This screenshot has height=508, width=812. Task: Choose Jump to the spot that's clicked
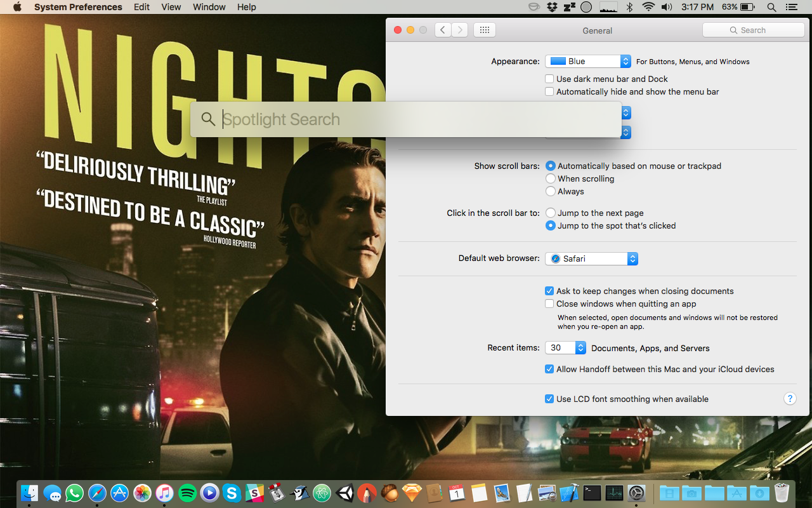(551, 225)
